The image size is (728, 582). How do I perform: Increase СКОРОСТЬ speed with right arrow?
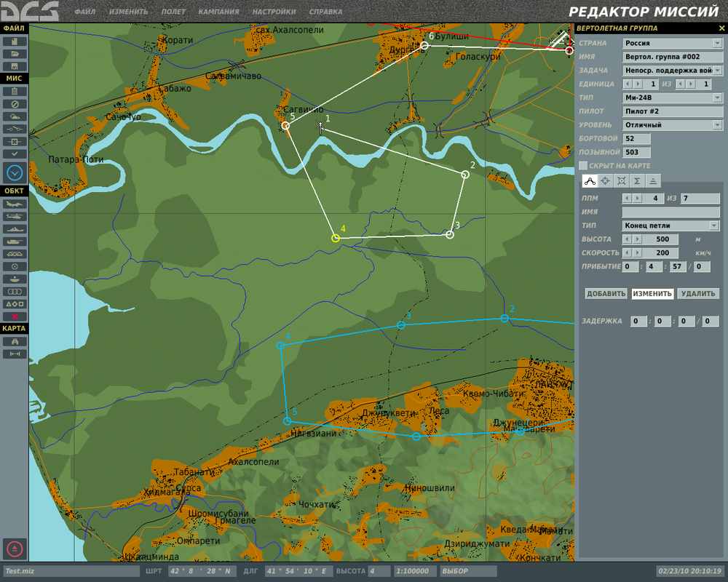point(638,252)
